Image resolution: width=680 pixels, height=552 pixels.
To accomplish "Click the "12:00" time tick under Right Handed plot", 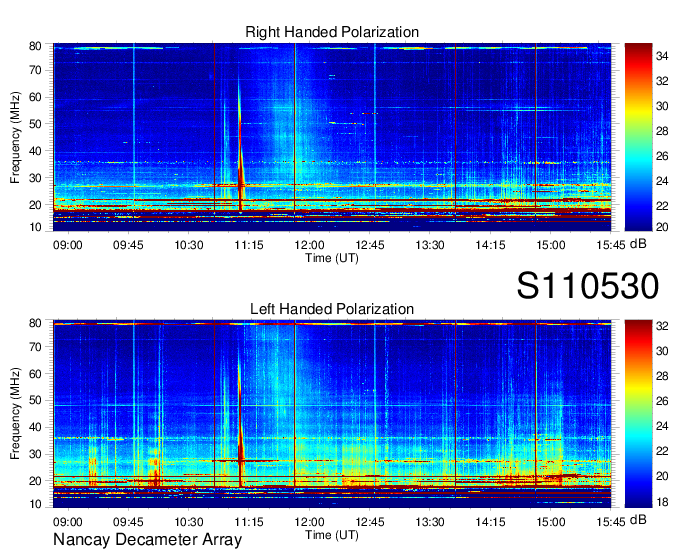I will click(309, 245).
